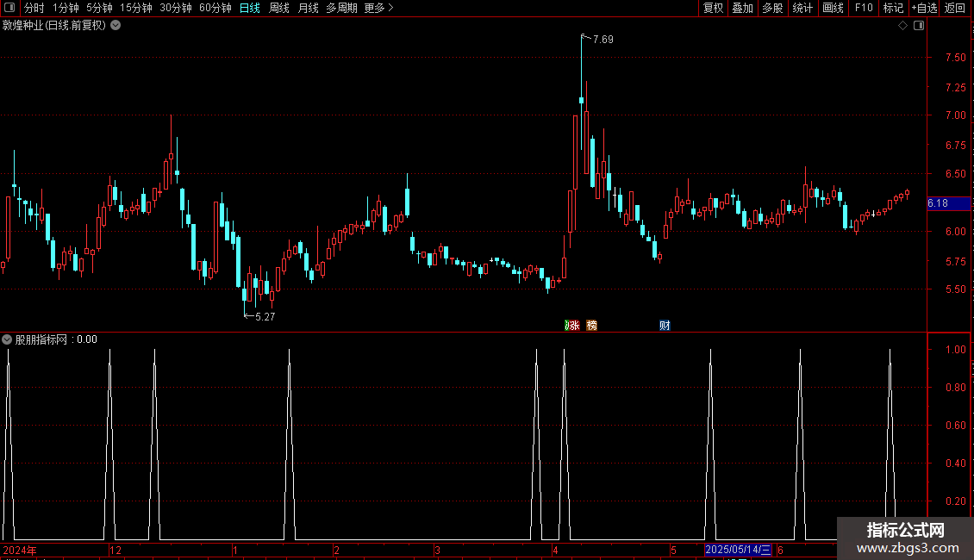Click 返回 to go back
974x560 pixels.
click(x=955, y=8)
